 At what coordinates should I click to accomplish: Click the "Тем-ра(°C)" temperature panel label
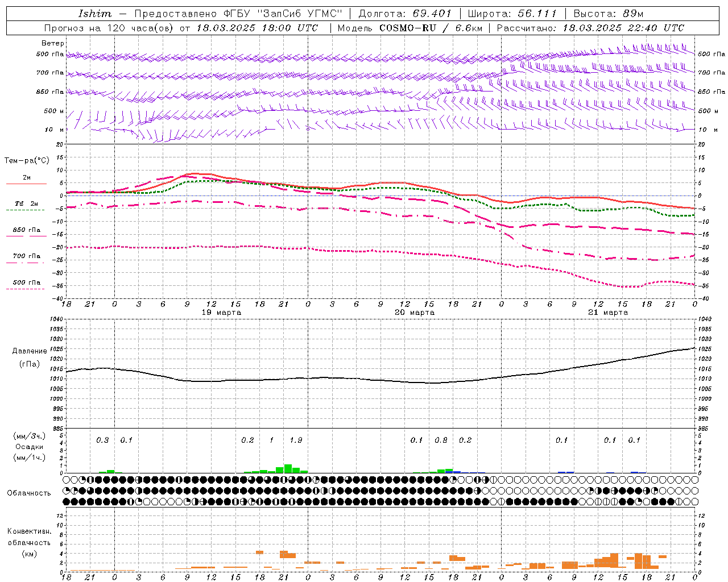pyautogui.click(x=27, y=160)
